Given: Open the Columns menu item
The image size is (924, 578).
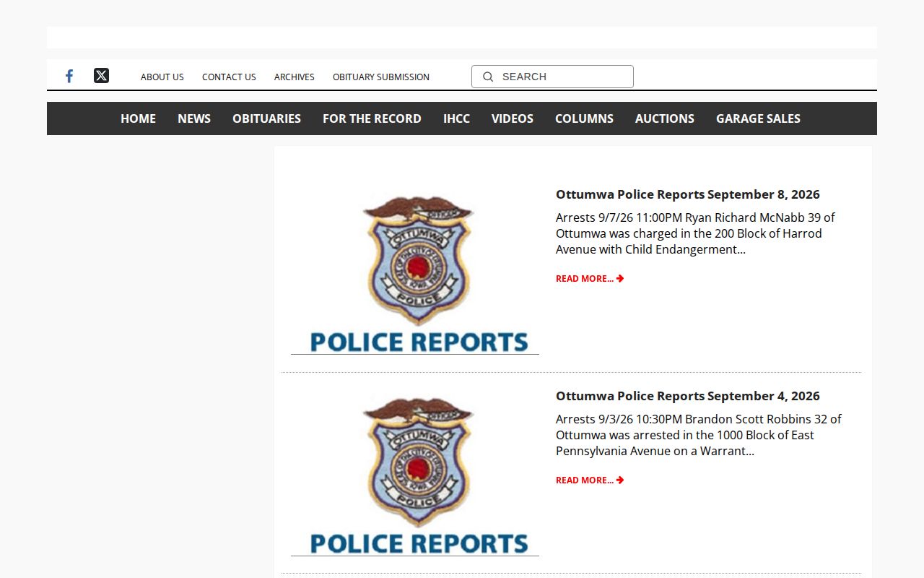Looking at the screenshot, I should pos(584,118).
